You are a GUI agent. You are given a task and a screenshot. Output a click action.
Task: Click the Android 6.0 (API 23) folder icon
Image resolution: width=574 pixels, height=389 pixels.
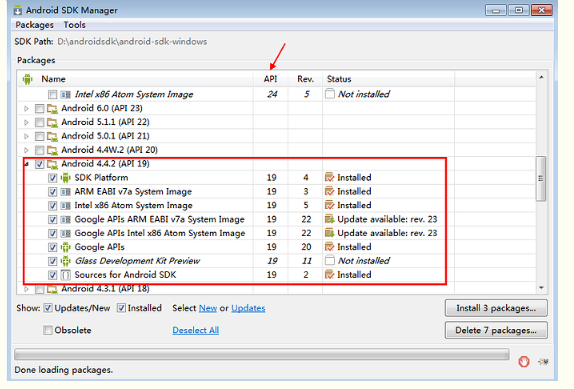[x=52, y=109]
